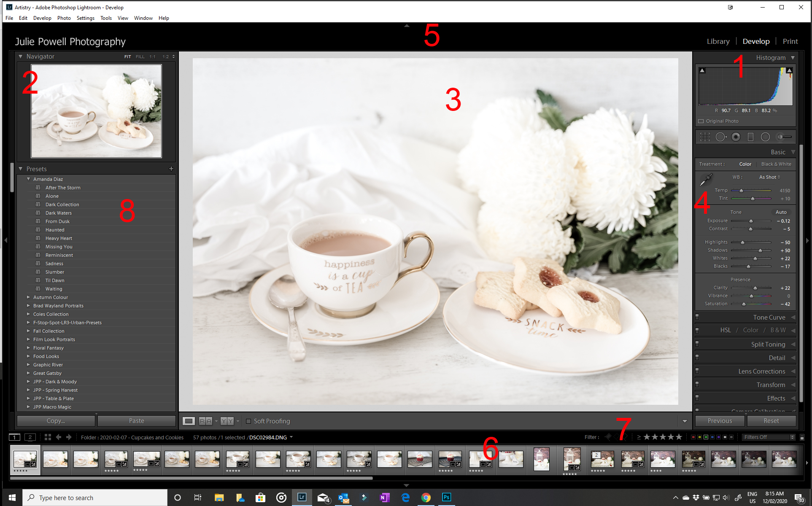Toggle the Tone Curve panel switch
The height and width of the screenshot is (506, 812).
(x=697, y=316)
